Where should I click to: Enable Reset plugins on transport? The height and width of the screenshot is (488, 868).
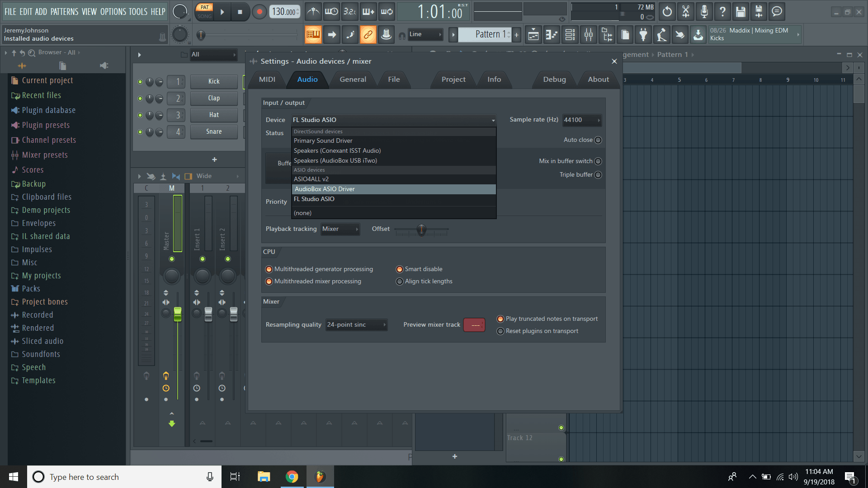coord(500,331)
